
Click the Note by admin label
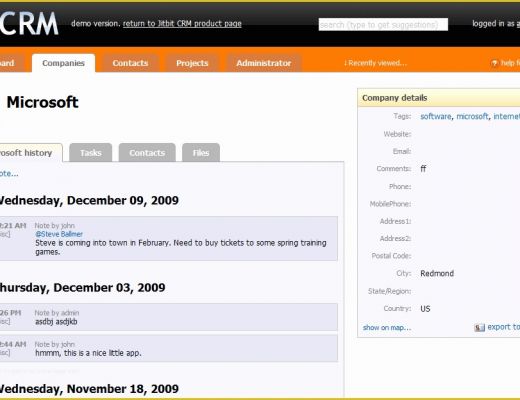(x=57, y=313)
